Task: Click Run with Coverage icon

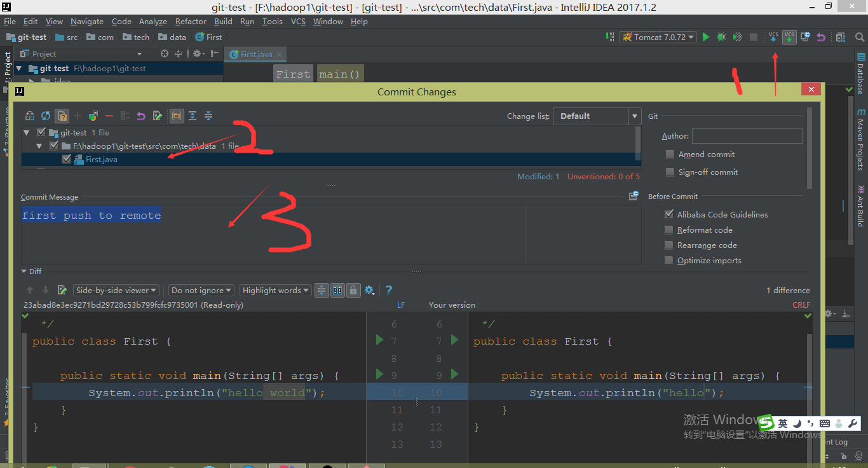Action: (738, 38)
